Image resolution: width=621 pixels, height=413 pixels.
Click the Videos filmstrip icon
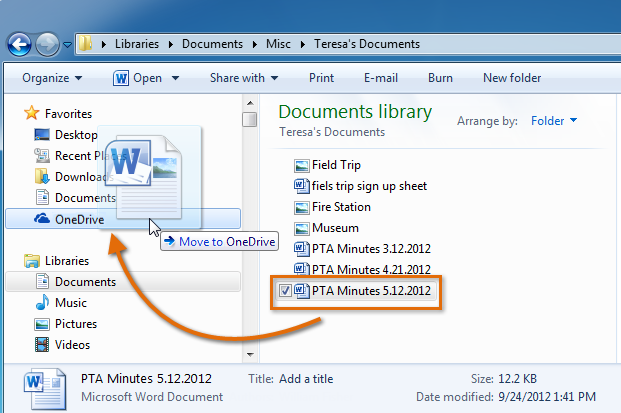tap(42, 344)
